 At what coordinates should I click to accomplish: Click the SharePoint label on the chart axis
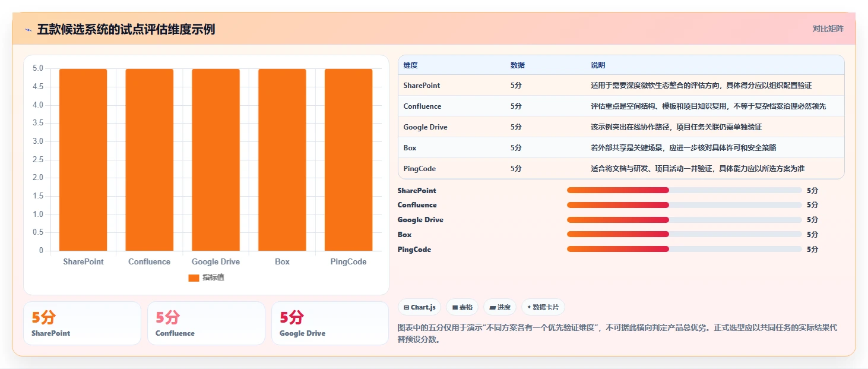pyautogui.click(x=83, y=261)
